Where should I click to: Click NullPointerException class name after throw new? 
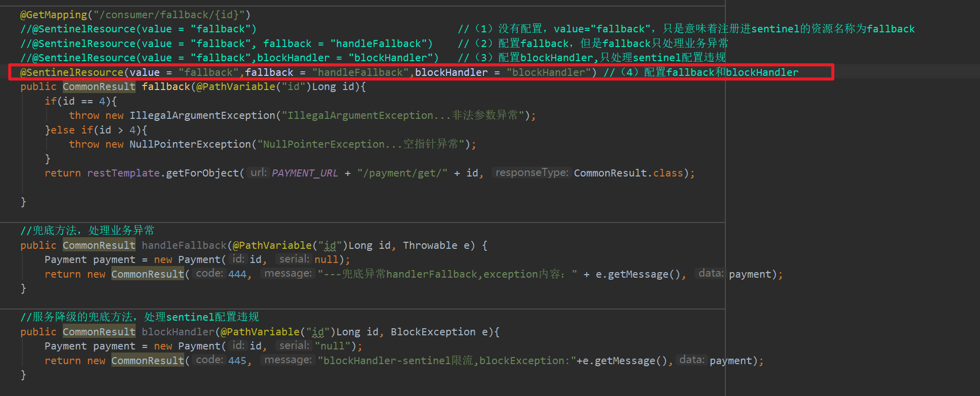pyautogui.click(x=190, y=144)
